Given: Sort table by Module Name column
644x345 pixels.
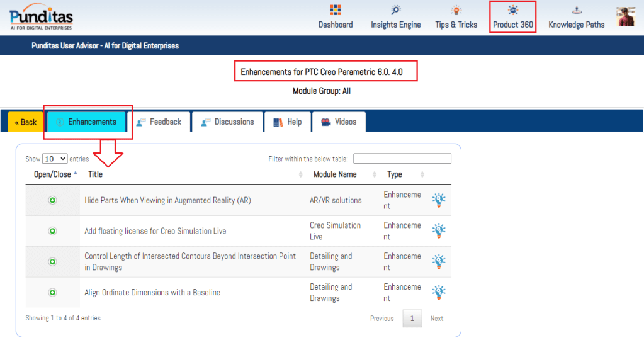Looking at the screenshot, I should click(335, 174).
